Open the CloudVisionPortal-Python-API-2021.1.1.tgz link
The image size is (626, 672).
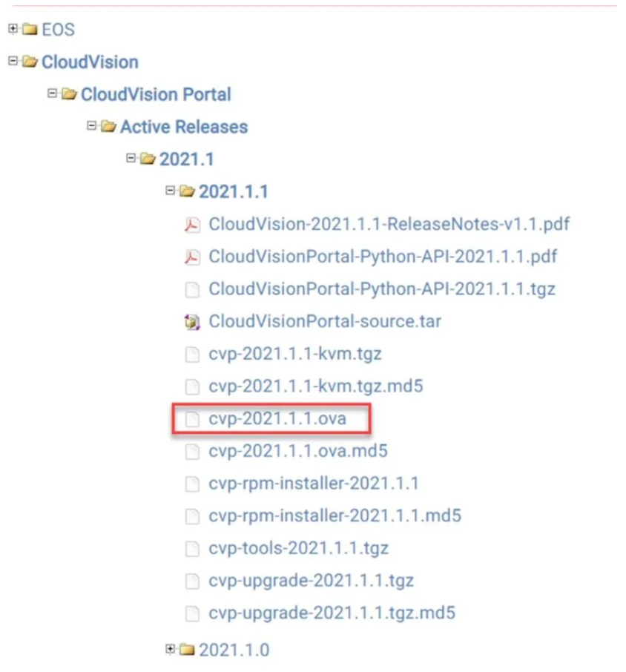(379, 289)
